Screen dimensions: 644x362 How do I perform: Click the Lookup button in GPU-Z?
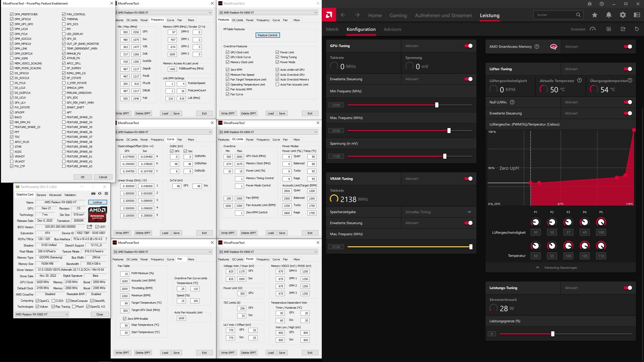97,202
